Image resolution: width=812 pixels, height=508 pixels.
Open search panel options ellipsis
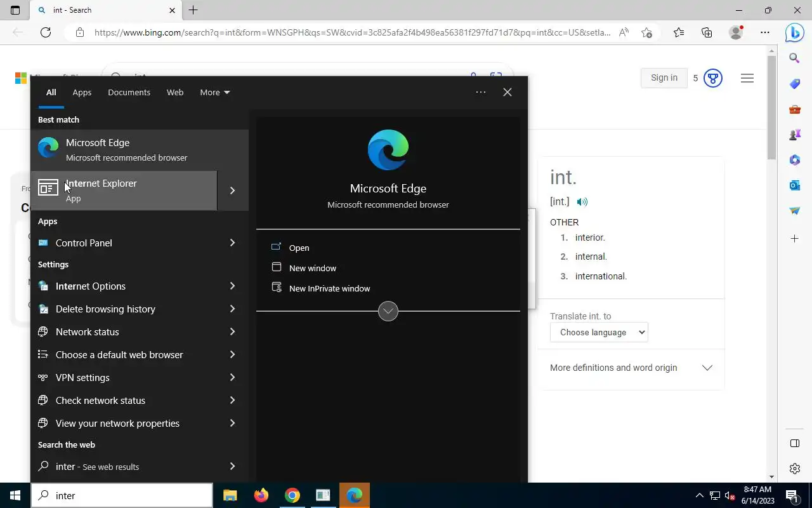click(x=481, y=92)
